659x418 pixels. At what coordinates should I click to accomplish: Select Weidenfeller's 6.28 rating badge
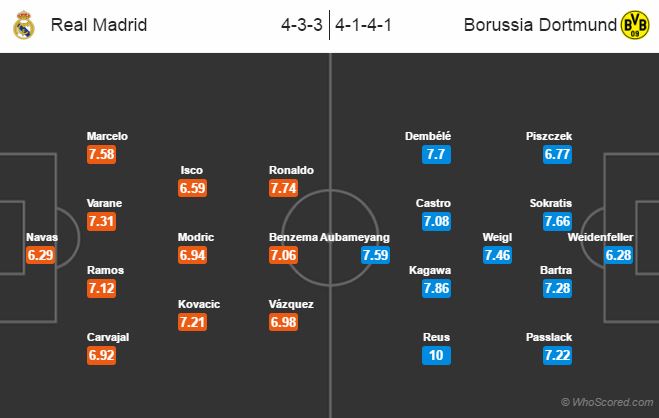pos(618,255)
